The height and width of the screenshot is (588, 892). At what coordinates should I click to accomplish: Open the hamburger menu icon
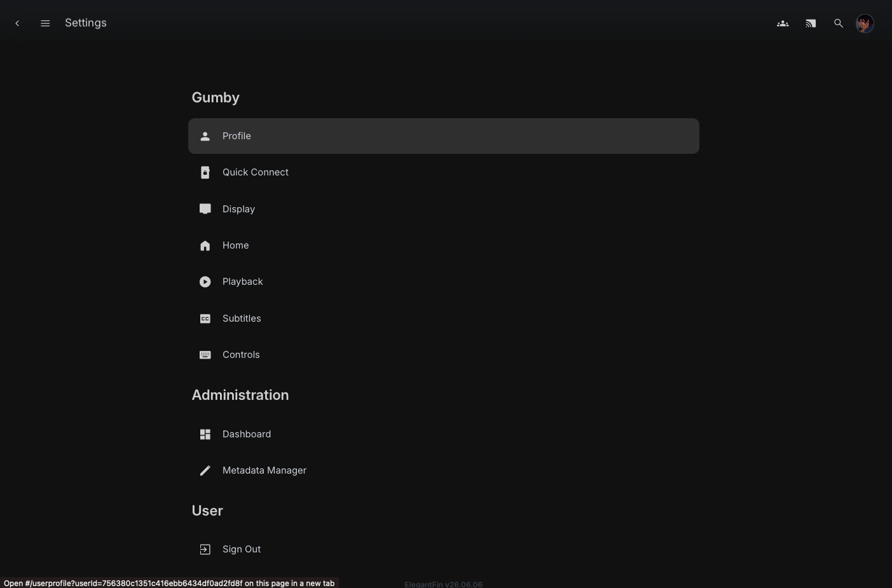pos(45,24)
